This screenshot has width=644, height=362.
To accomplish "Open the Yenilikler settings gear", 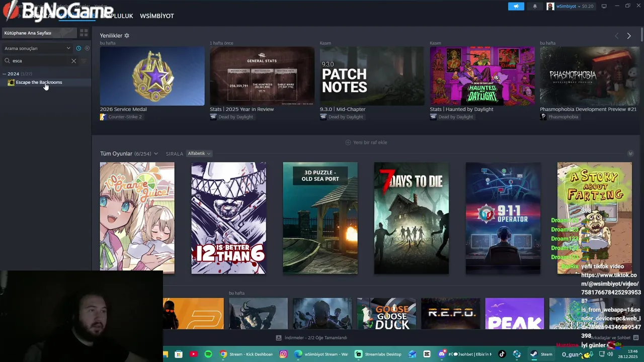I will (x=127, y=36).
